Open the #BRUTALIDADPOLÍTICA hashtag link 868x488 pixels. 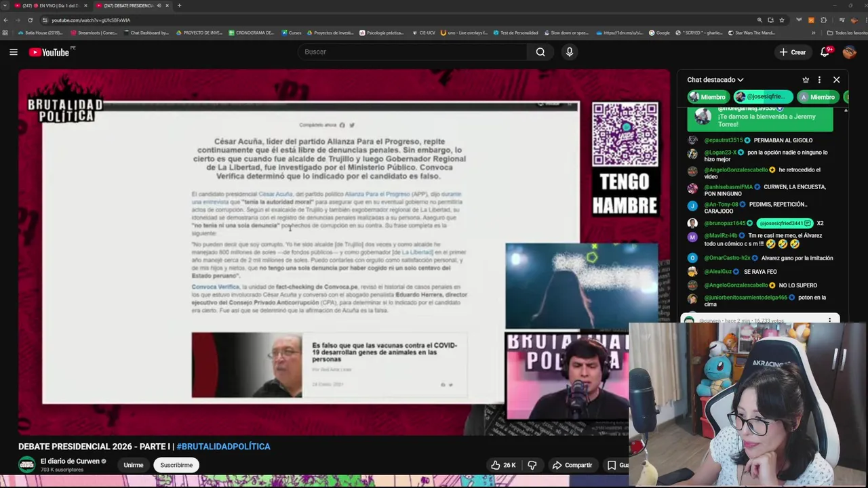(x=223, y=447)
